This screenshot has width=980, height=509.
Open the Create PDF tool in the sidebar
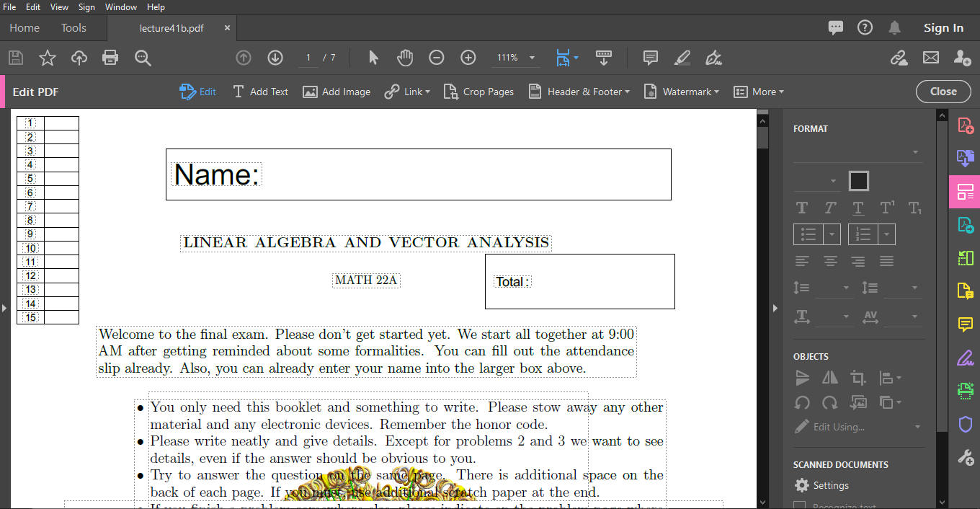pos(965,125)
